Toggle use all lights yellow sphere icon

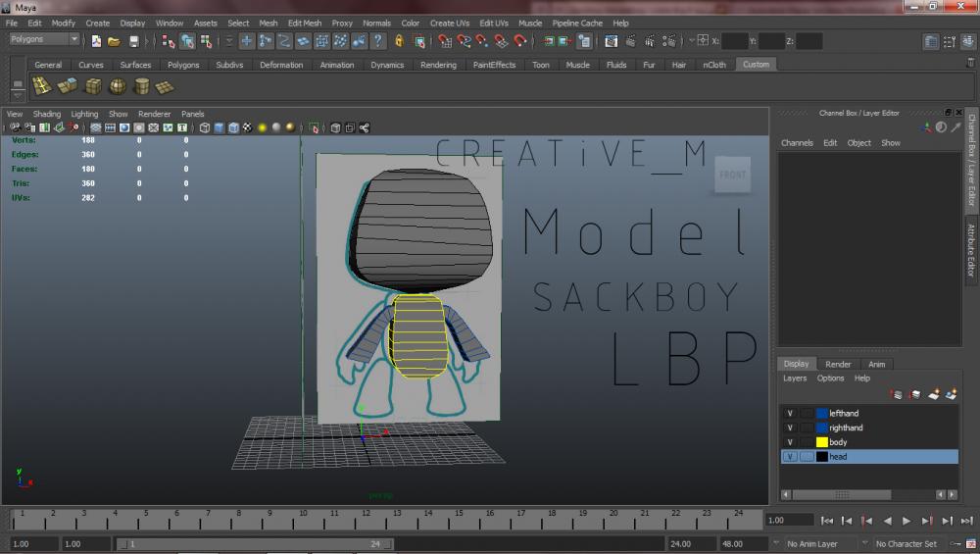click(x=262, y=127)
